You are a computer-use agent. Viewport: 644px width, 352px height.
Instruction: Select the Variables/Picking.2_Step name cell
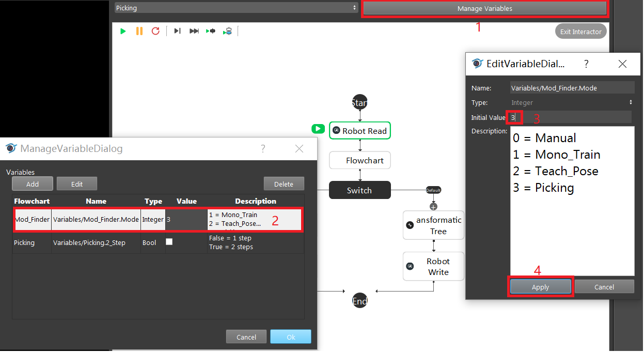96,242
